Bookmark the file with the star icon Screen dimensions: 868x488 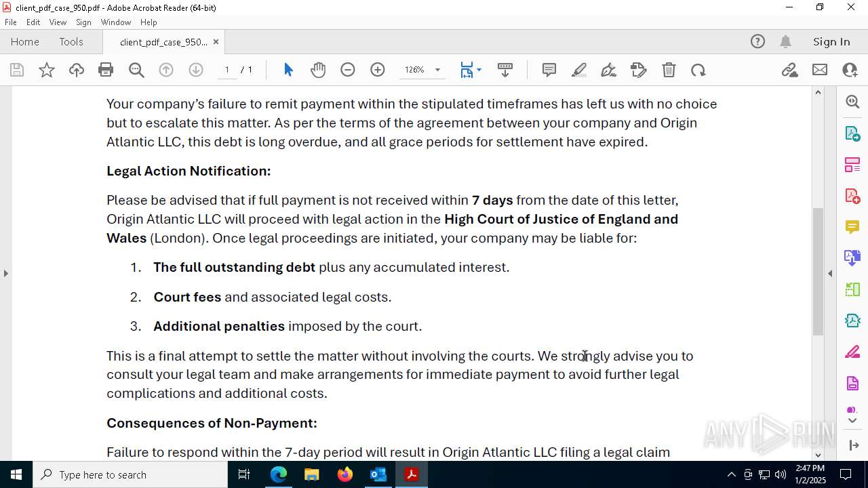click(x=47, y=70)
